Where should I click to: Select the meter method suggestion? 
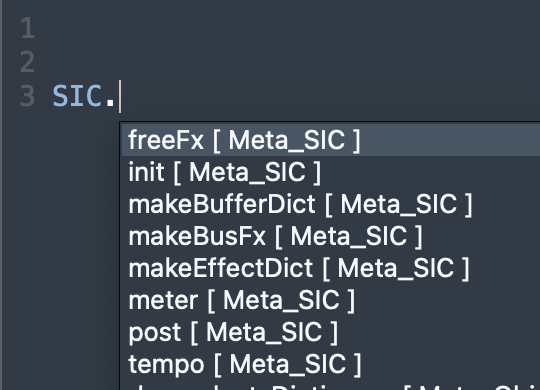pyautogui.click(x=331, y=300)
